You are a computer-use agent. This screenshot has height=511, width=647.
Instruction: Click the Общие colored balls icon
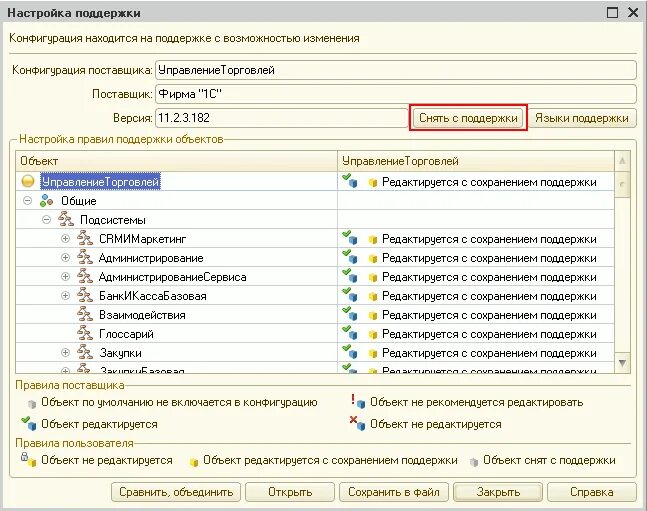pos(47,201)
